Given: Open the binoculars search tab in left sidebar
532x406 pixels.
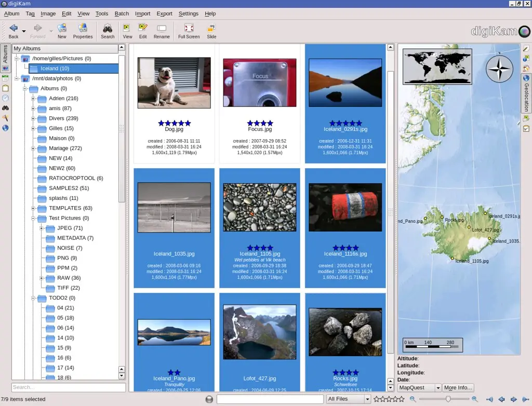Looking at the screenshot, I should pyautogui.click(x=6, y=108).
